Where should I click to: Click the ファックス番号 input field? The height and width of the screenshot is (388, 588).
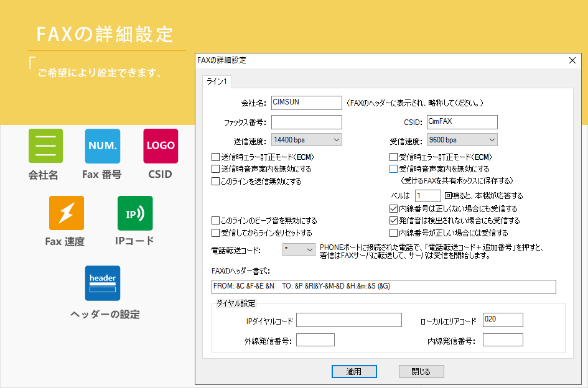[306, 122]
